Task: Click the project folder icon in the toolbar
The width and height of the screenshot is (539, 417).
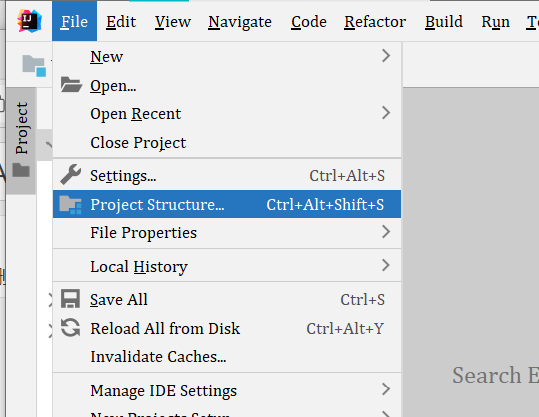Action: click(x=34, y=66)
